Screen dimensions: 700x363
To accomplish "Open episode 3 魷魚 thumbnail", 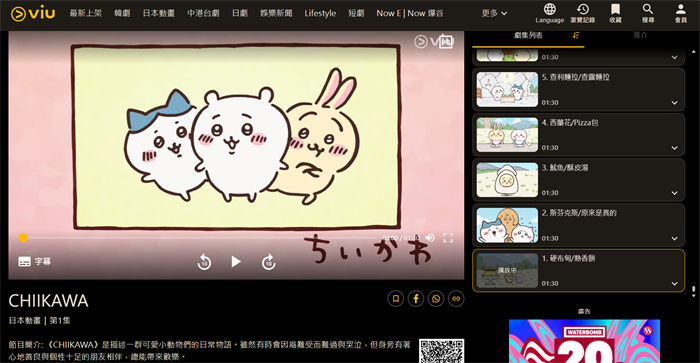I will coord(507,179).
